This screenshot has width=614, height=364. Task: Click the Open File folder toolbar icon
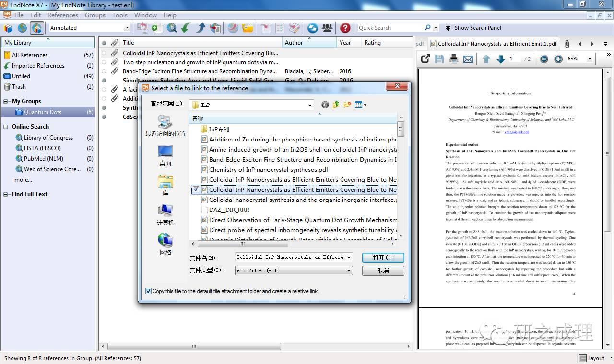tap(248, 28)
